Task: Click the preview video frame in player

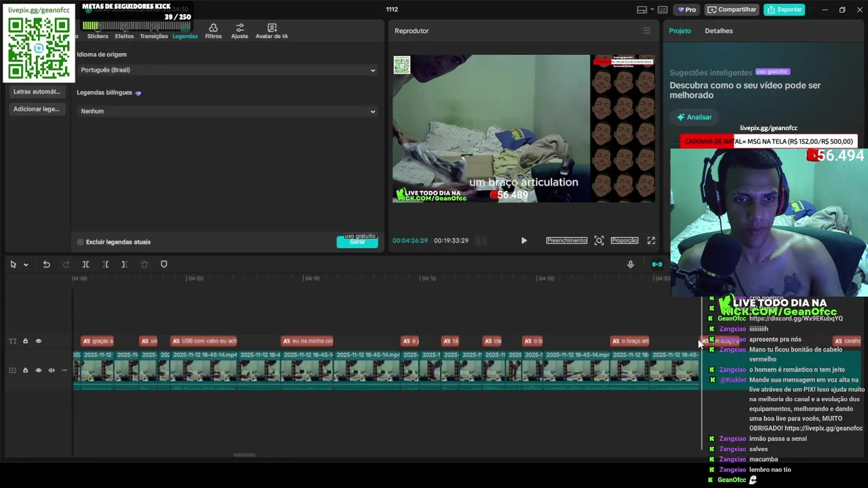Action: (524, 129)
